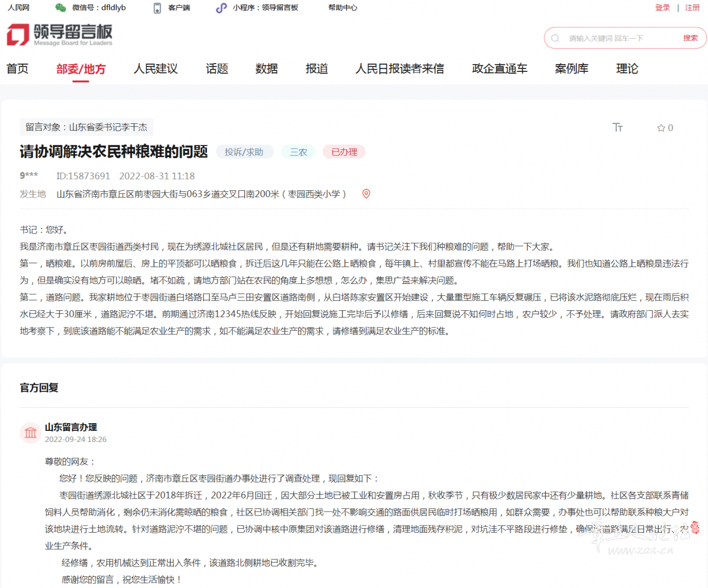Click the search magnifier icon
The image size is (708, 588).
click(x=555, y=38)
